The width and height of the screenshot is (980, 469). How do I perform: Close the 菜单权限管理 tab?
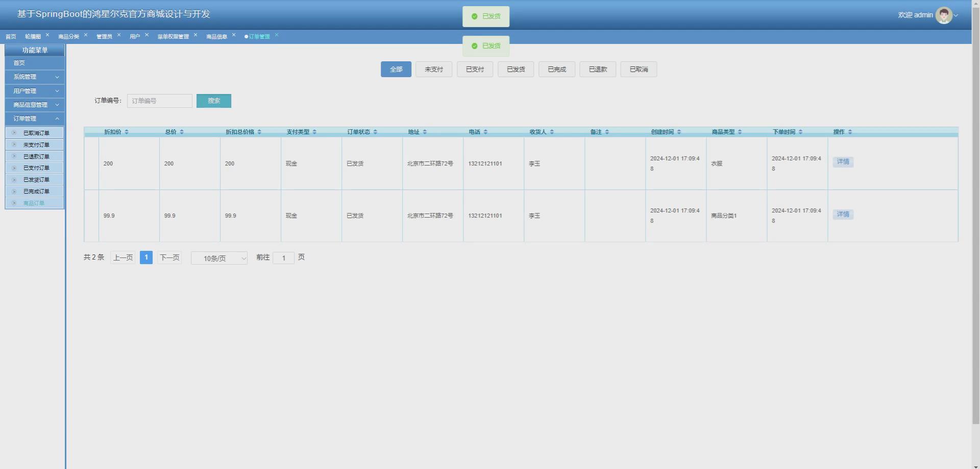pyautogui.click(x=195, y=35)
